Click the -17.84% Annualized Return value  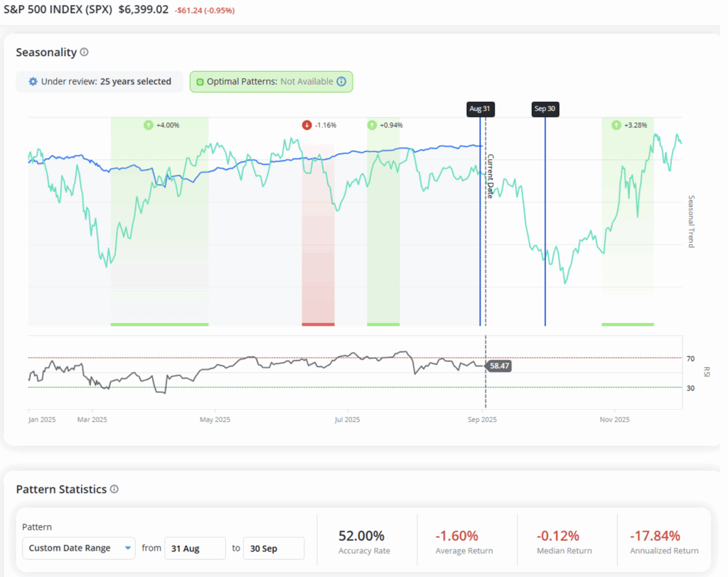[x=655, y=536]
